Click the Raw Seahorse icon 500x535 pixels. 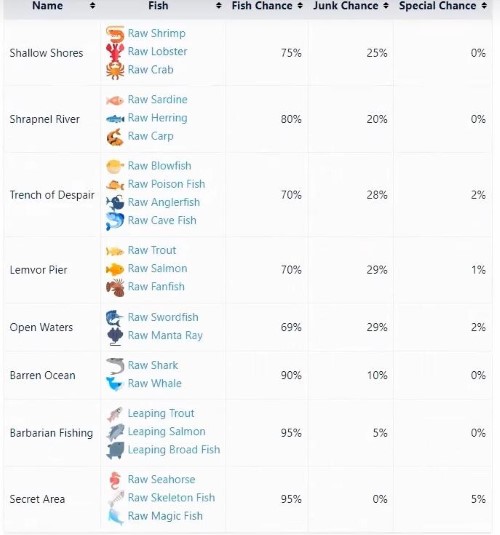(x=115, y=480)
